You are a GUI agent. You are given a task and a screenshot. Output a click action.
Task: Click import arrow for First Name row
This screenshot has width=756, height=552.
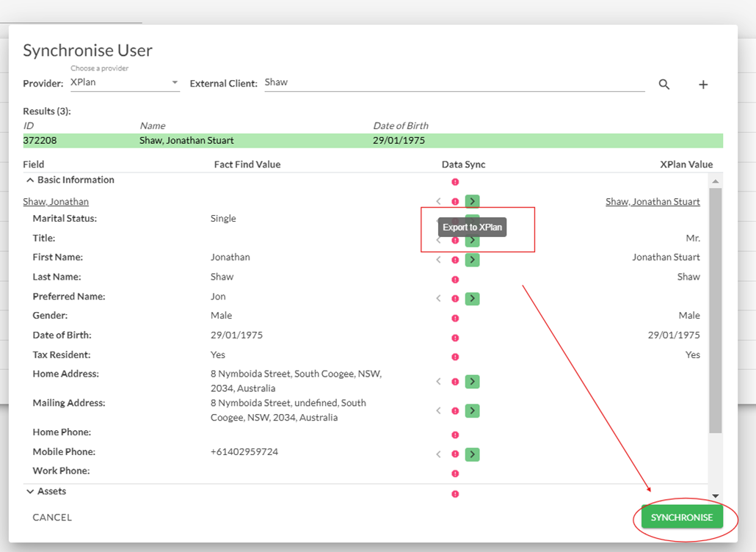(438, 260)
